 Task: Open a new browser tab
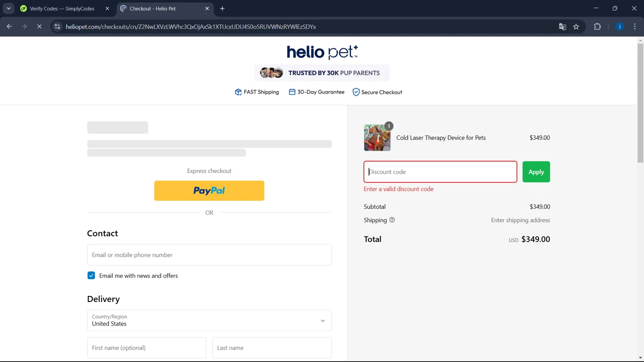pos(222,9)
